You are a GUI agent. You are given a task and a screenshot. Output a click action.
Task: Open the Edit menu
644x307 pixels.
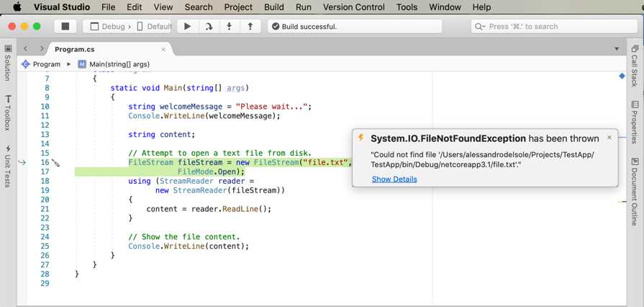coord(135,7)
